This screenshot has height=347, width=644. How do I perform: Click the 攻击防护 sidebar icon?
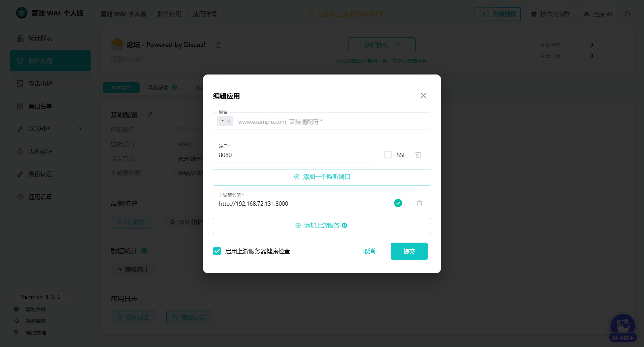(x=20, y=83)
